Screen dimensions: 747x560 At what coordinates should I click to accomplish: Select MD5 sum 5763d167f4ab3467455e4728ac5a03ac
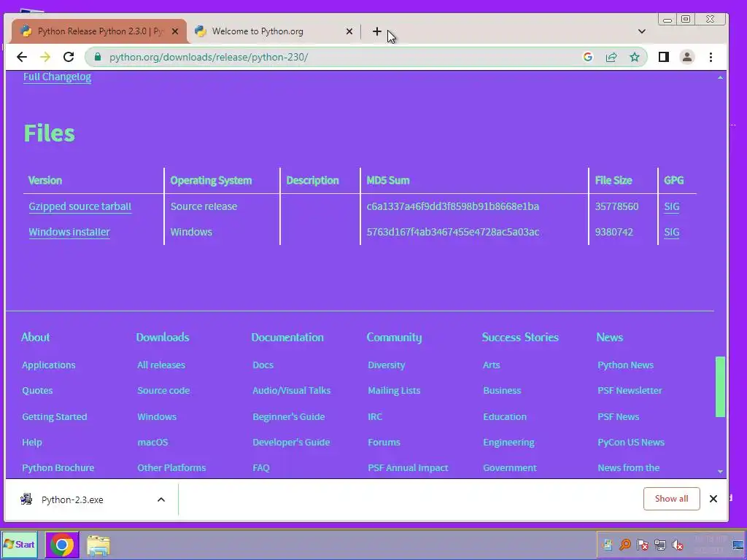coord(453,232)
